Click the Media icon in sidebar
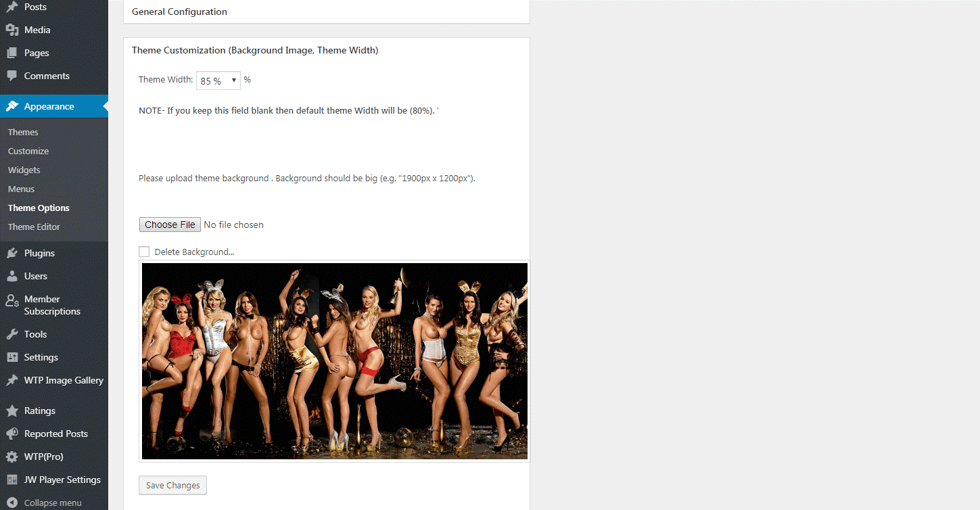This screenshot has width=980, height=510. tap(11, 30)
